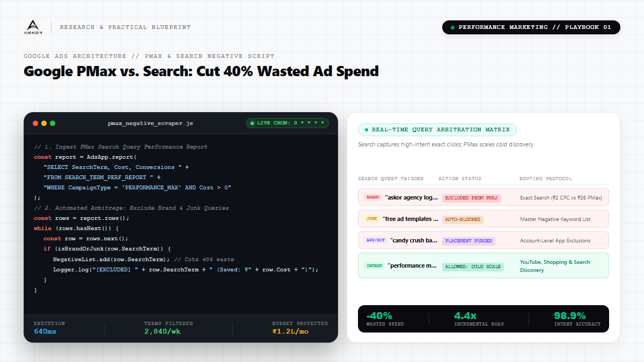Click the Google PMax vs. Search headline

pos(201,71)
